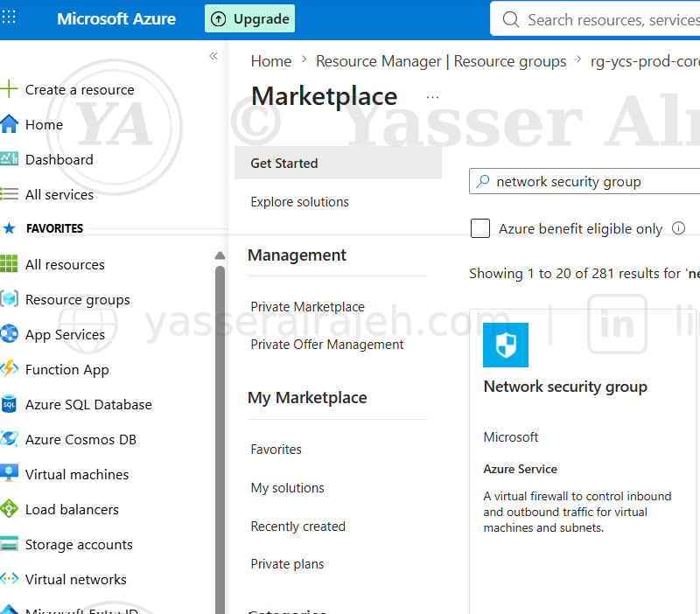Click the Virtual networks label
Viewport: 700px width, 614px height.
point(76,579)
